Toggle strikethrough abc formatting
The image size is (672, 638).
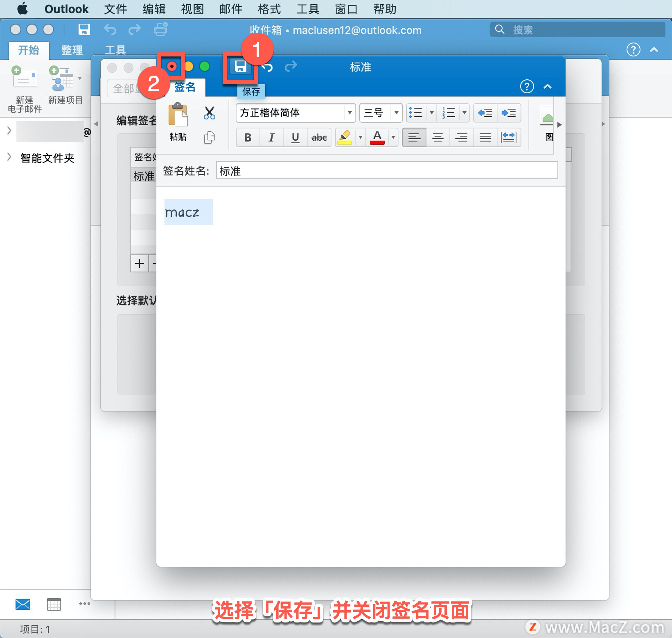[x=319, y=137]
